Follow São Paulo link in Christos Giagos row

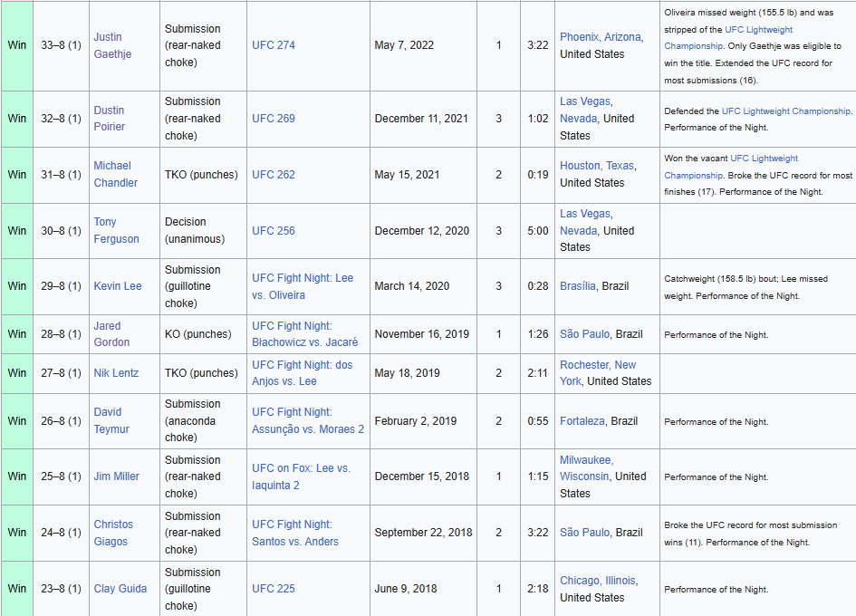(x=584, y=533)
